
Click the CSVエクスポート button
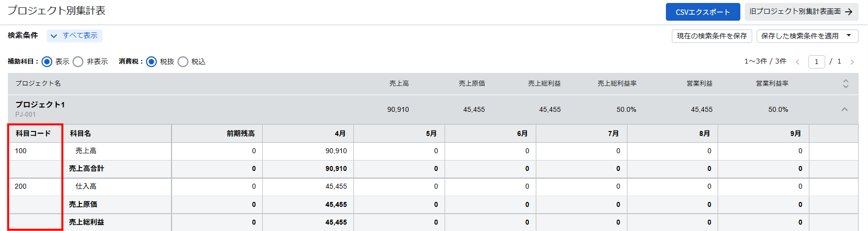[x=702, y=12]
